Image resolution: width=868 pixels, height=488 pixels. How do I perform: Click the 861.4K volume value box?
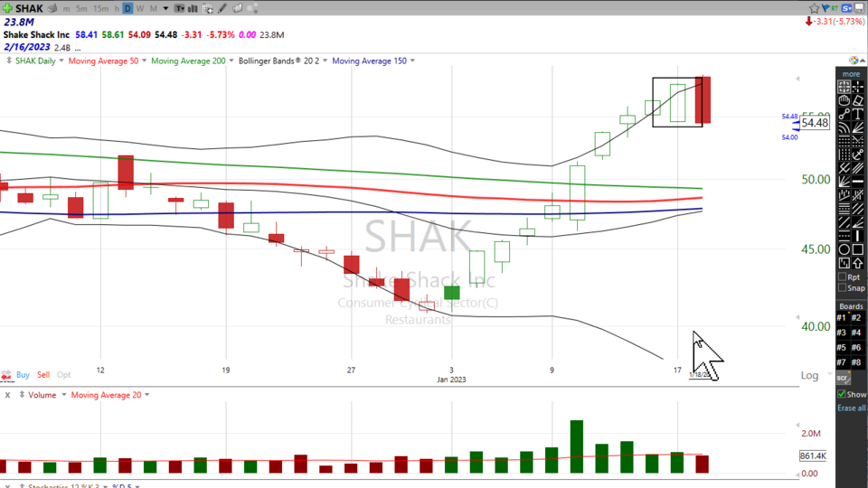[813, 455]
